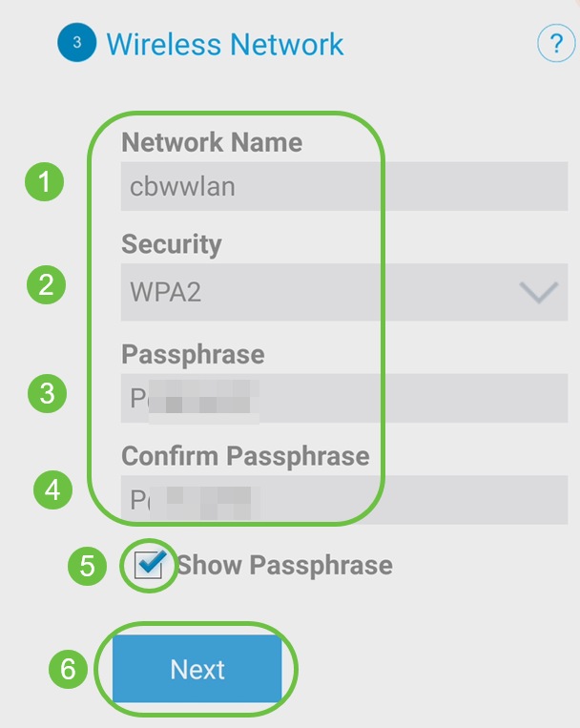Click green callout number 5
Image resolution: width=580 pixels, height=728 pixels.
pos(87,567)
